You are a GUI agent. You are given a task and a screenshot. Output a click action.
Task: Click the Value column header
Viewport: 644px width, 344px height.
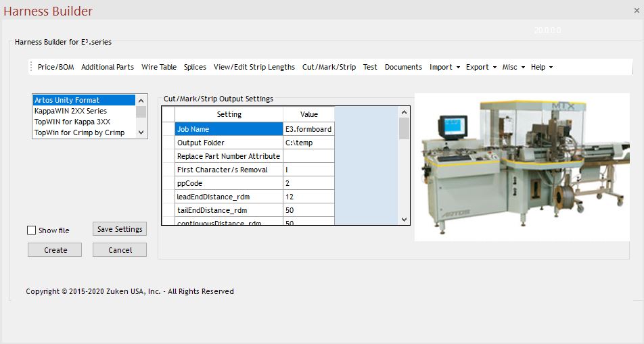308,114
